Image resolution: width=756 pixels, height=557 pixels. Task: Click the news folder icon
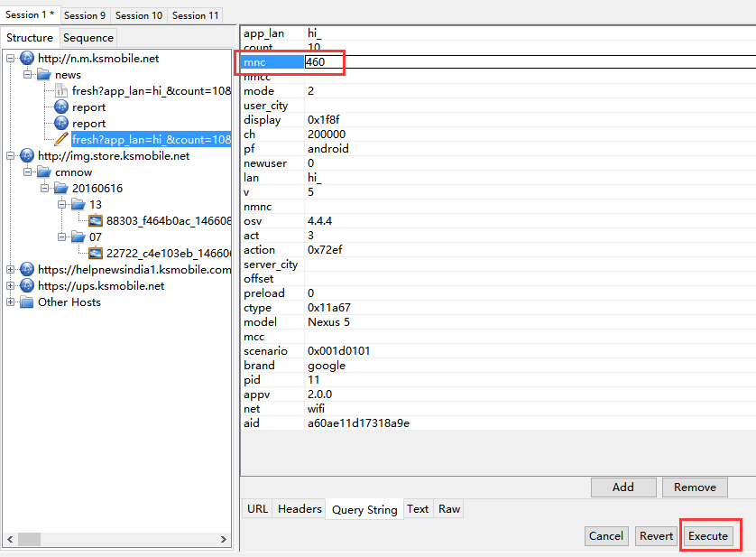(x=44, y=75)
